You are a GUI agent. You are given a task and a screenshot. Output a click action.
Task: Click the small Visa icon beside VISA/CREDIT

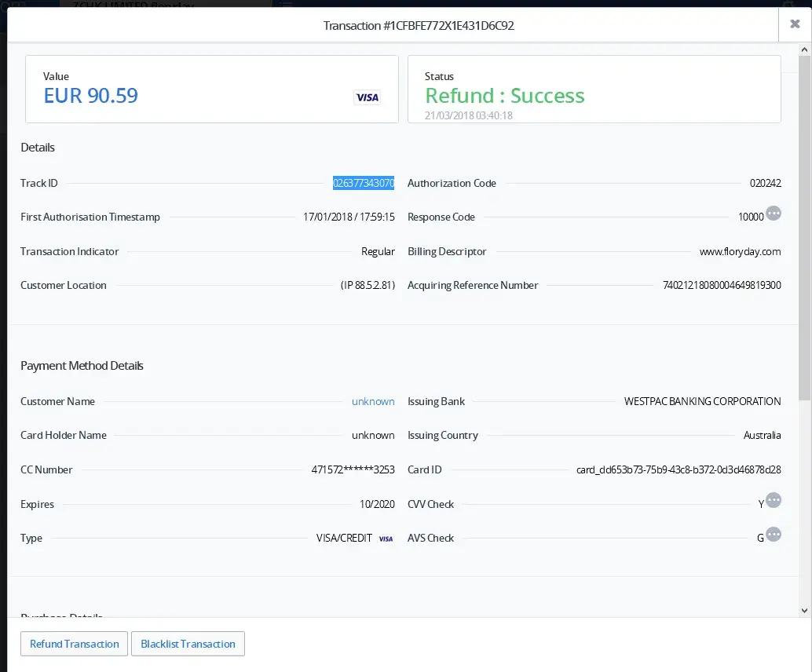point(386,539)
